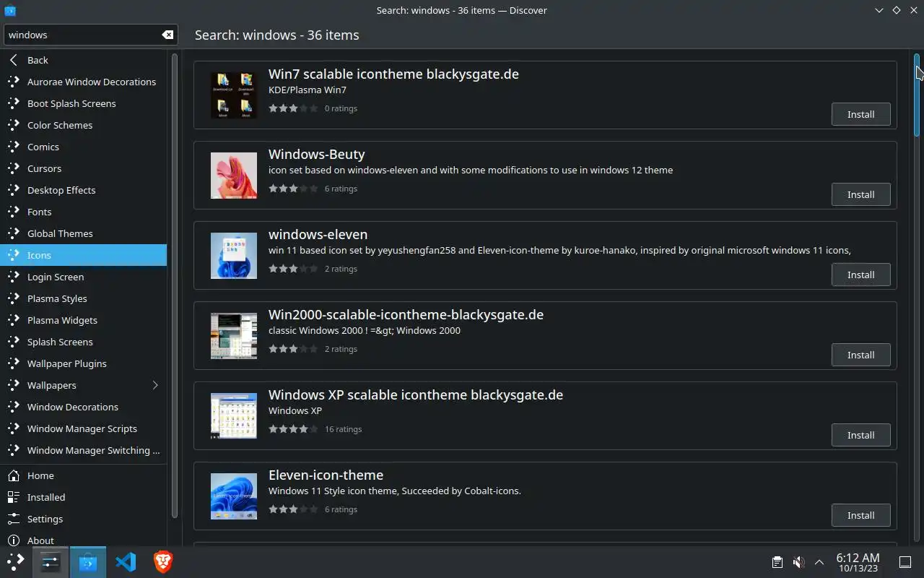This screenshot has width=924, height=578.
Task: Open the Eleven-icon-theme thumbnail
Action: coord(234,496)
